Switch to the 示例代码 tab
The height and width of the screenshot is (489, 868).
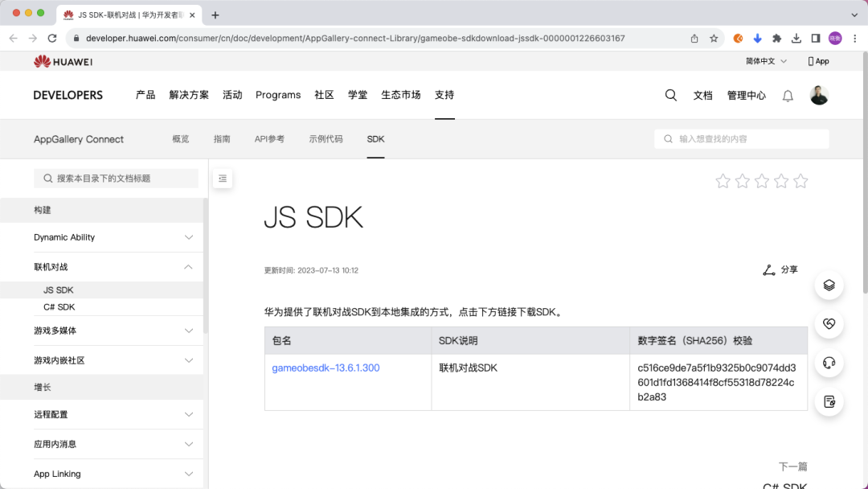pos(325,139)
